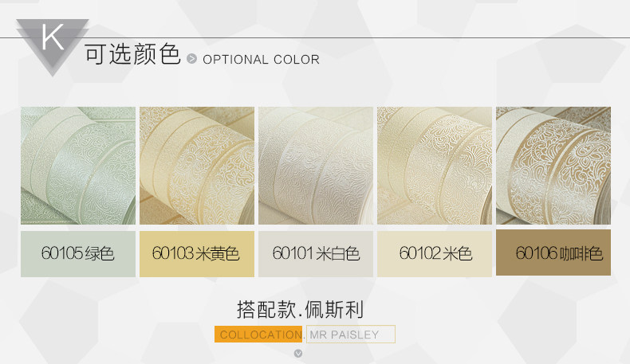View the beige 60102 wallpaper roll image
Viewport: 630px width, 364px height.
(x=435, y=166)
